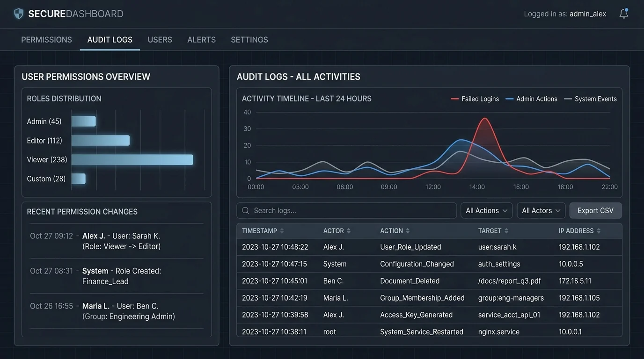The height and width of the screenshot is (359, 644).
Task: Toggle the Admin Actions legend entry
Action: (531, 99)
